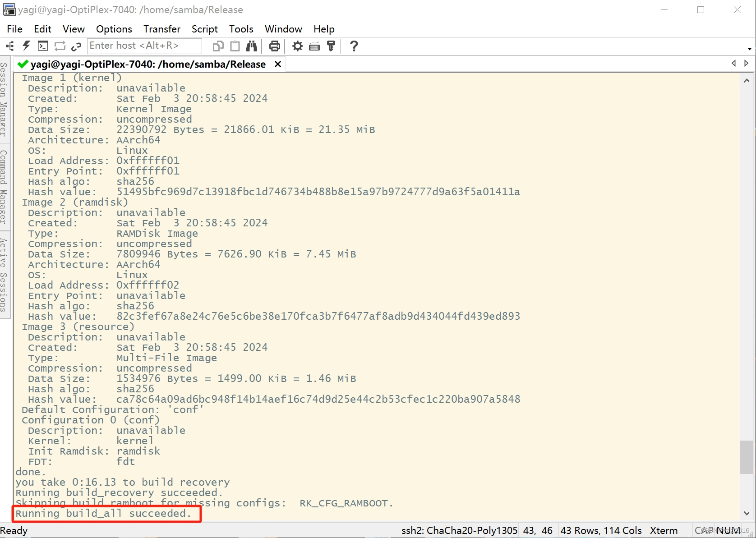
Task: Click 'Running build_recovery succeeded.' line
Action: [x=119, y=492]
